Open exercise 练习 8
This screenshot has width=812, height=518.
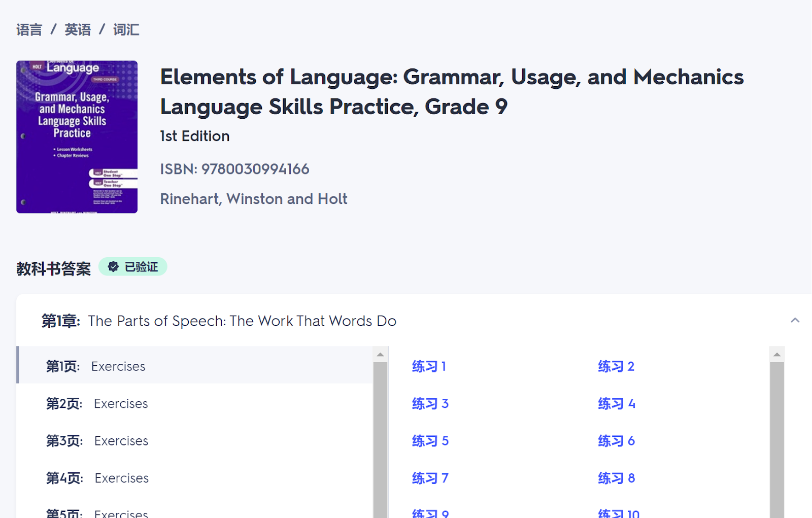pos(617,478)
